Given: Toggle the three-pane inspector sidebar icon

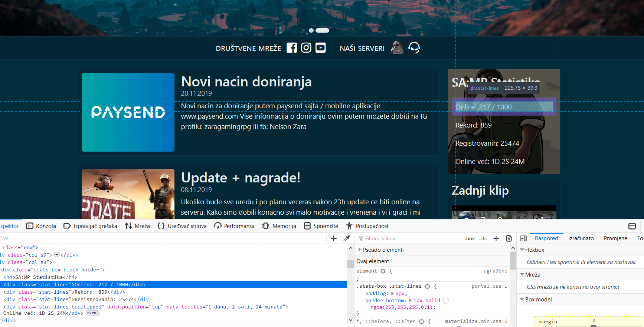Looking at the screenshot, I should coord(523,238).
